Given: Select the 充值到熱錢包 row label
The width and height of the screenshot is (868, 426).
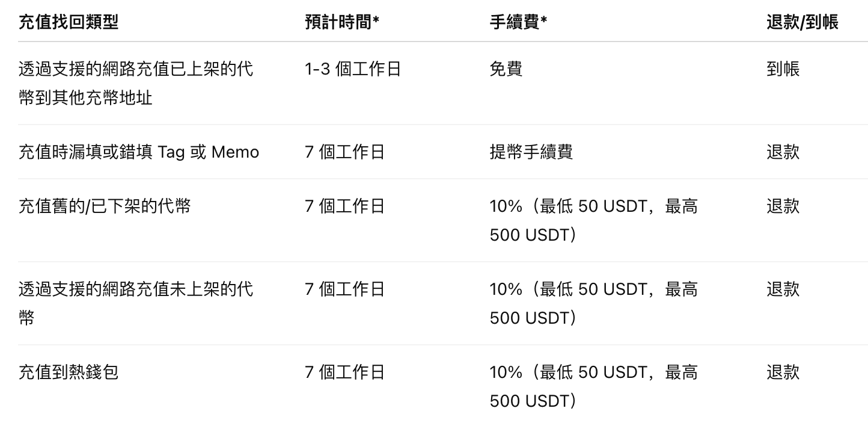Looking at the screenshot, I should pos(69,372).
